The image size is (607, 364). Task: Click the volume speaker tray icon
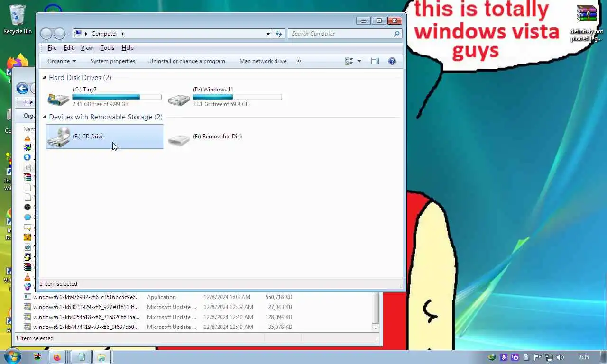pos(560,357)
